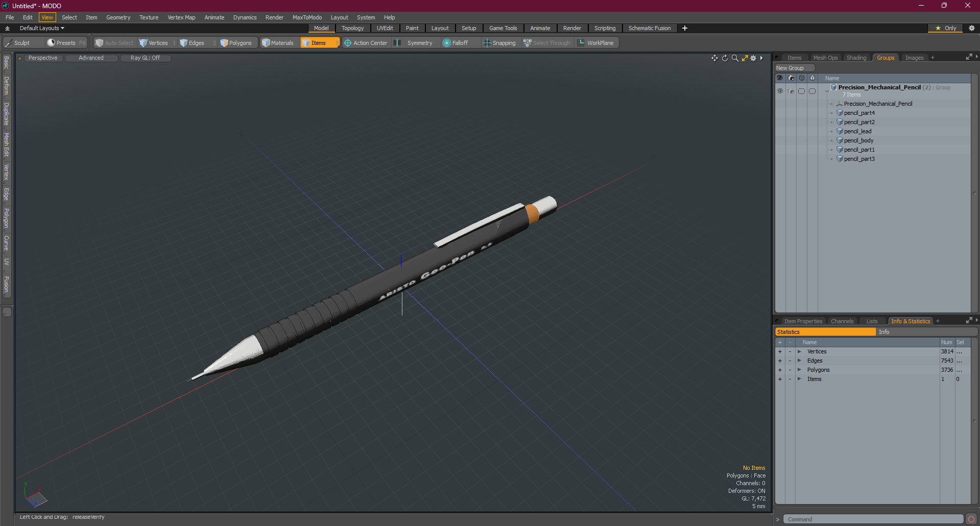Open the Vertex Map menu
This screenshot has height=526, width=980.
181,17
